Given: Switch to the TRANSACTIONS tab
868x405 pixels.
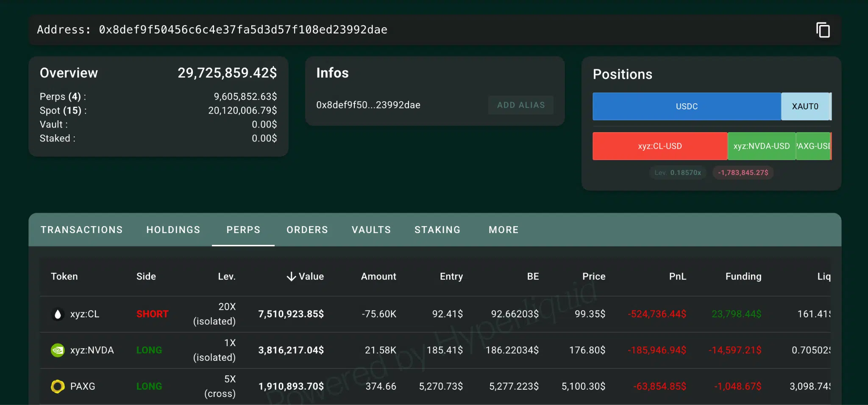Looking at the screenshot, I should [81, 230].
